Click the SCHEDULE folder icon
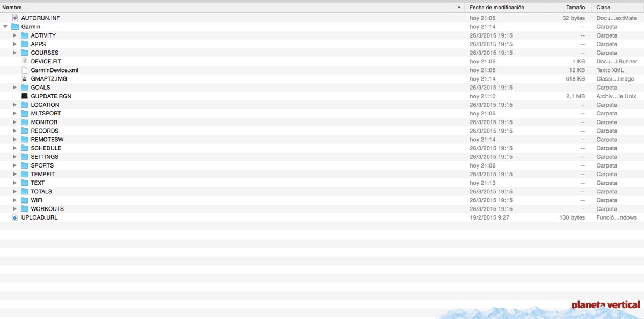 click(x=25, y=148)
